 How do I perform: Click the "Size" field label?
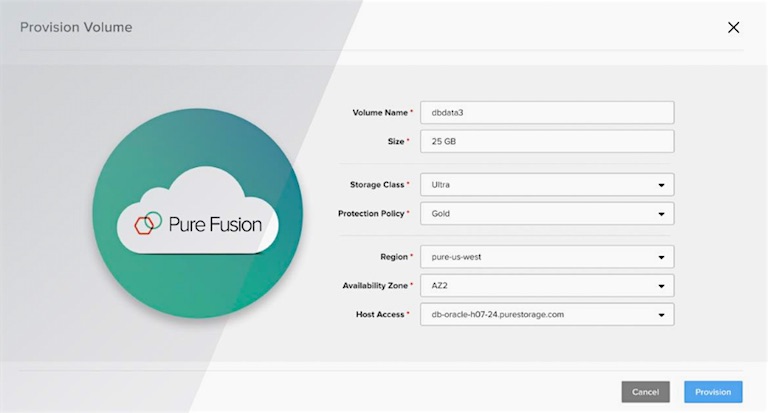[396, 141]
